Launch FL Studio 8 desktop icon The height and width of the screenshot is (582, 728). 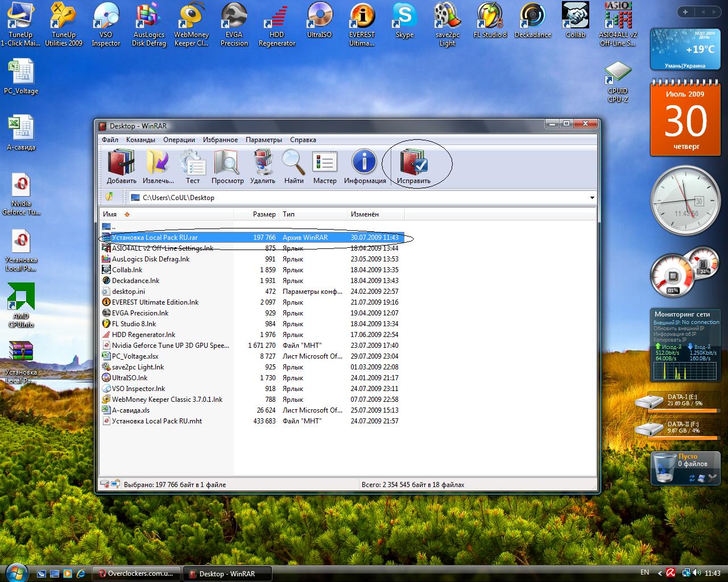click(490, 20)
